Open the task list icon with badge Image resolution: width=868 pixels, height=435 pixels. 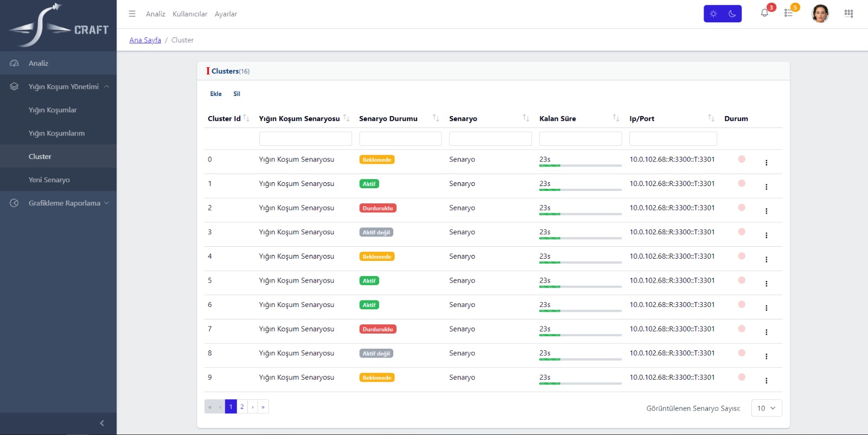[x=788, y=13]
